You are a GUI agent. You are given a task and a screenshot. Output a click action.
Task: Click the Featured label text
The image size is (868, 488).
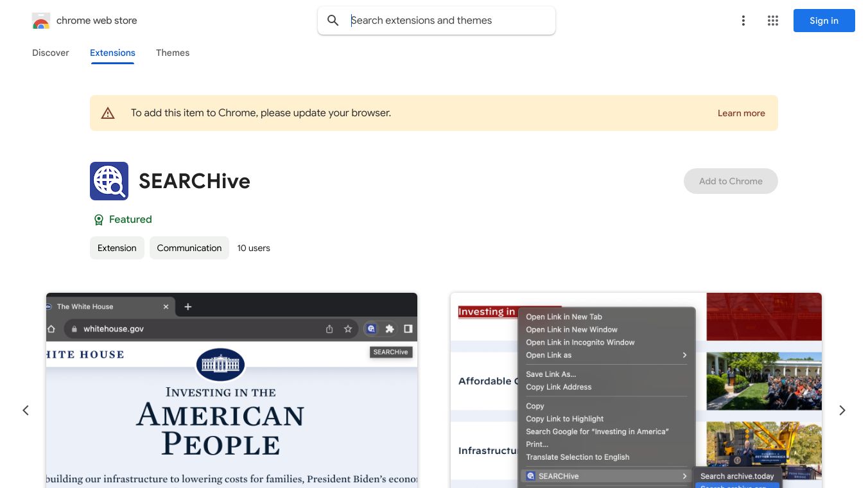pos(130,220)
